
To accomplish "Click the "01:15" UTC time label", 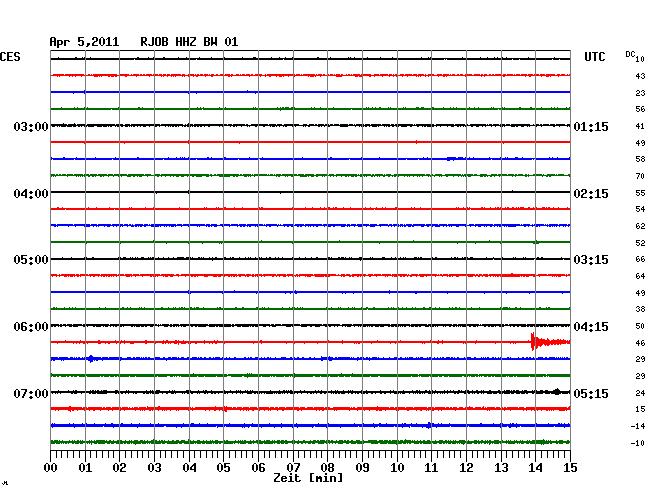I will pyautogui.click(x=591, y=126).
